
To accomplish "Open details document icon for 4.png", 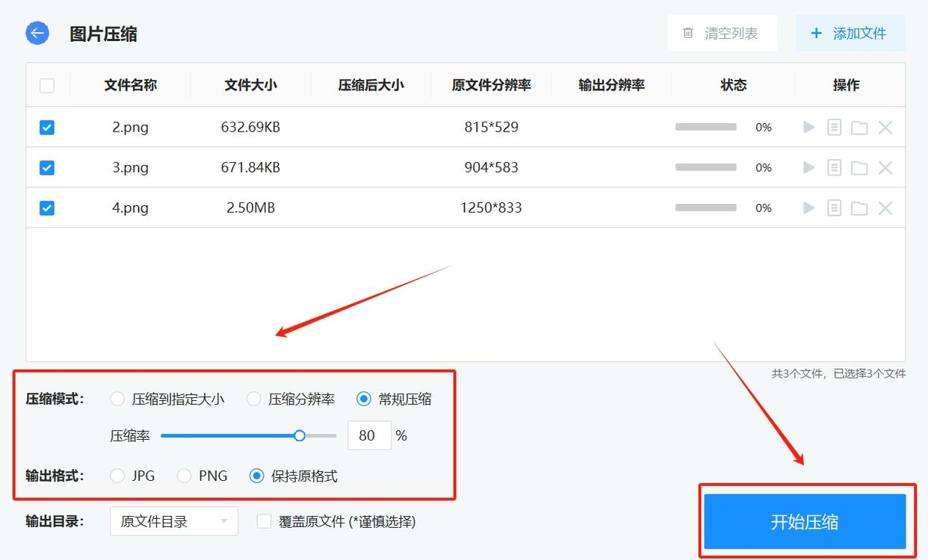I will (x=834, y=208).
